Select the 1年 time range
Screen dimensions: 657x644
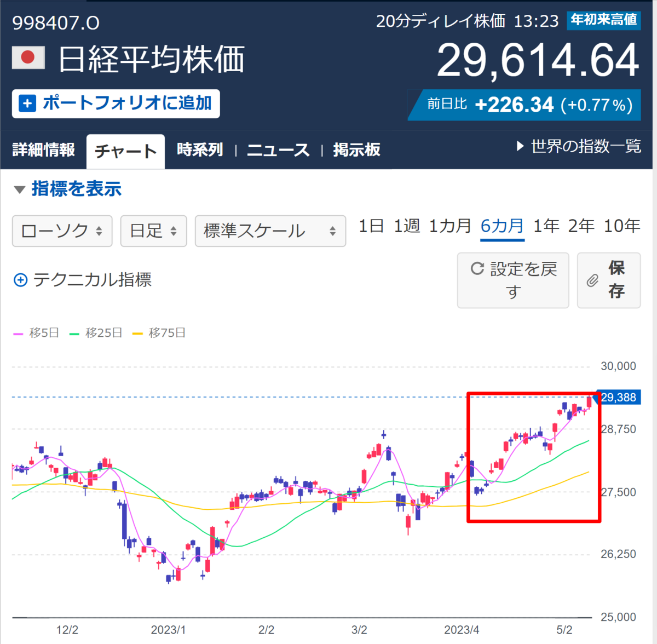pos(546,226)
